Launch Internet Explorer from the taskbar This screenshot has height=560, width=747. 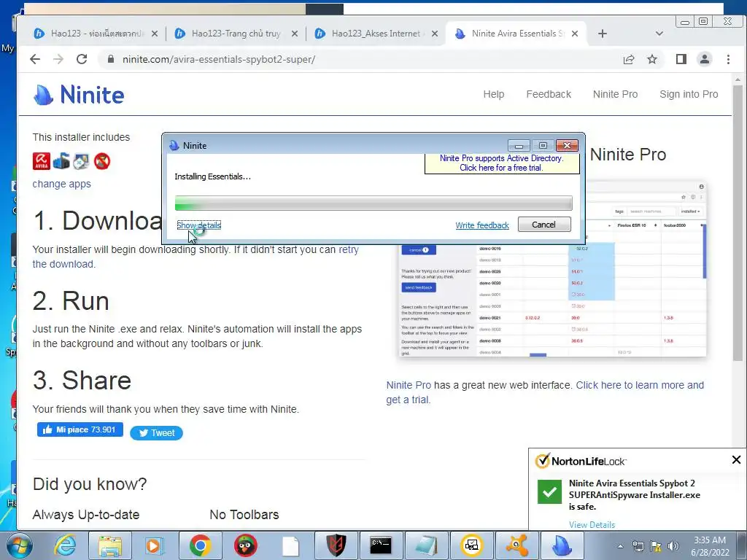pyautogui.click(x=65, y=545)
